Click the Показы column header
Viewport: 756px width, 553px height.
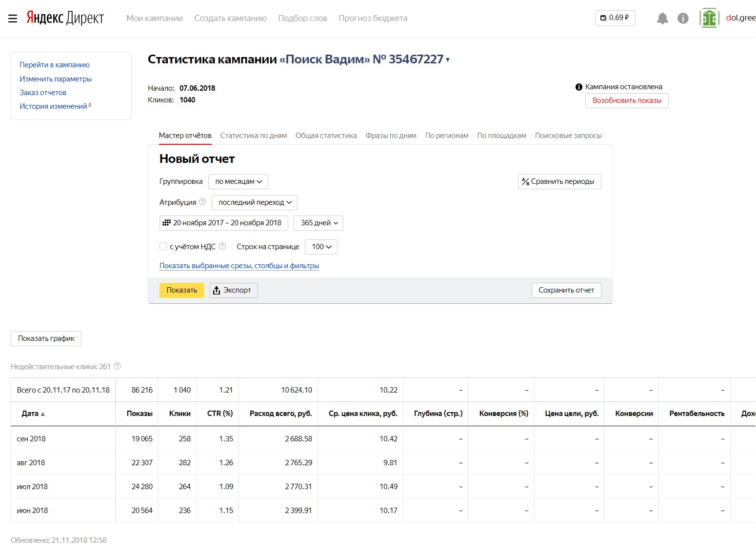(139, 414)
